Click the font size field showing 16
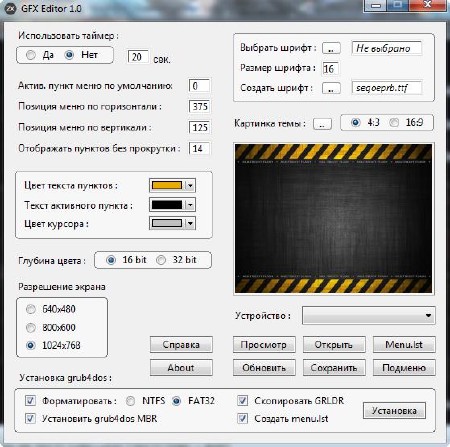This screenshot has width=450, height=447. (x=330, y=68)
